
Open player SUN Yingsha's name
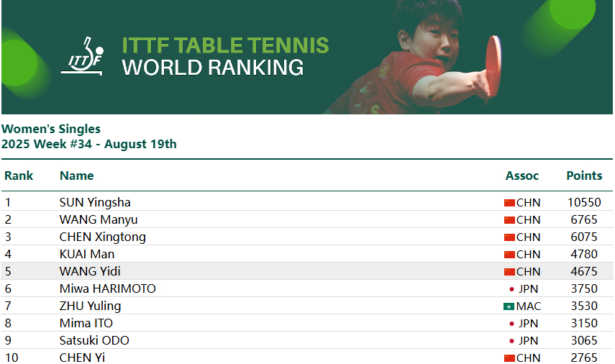95,202
